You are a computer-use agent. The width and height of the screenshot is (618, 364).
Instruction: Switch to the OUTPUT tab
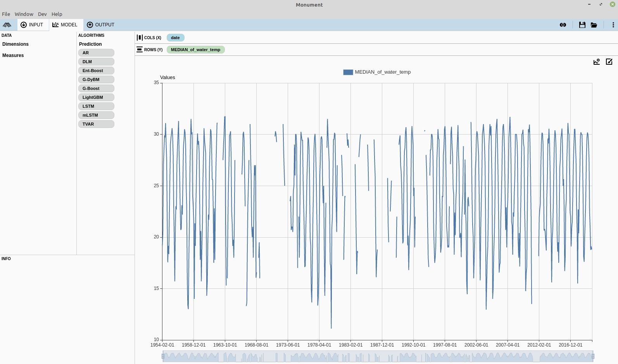coord(101,25)
